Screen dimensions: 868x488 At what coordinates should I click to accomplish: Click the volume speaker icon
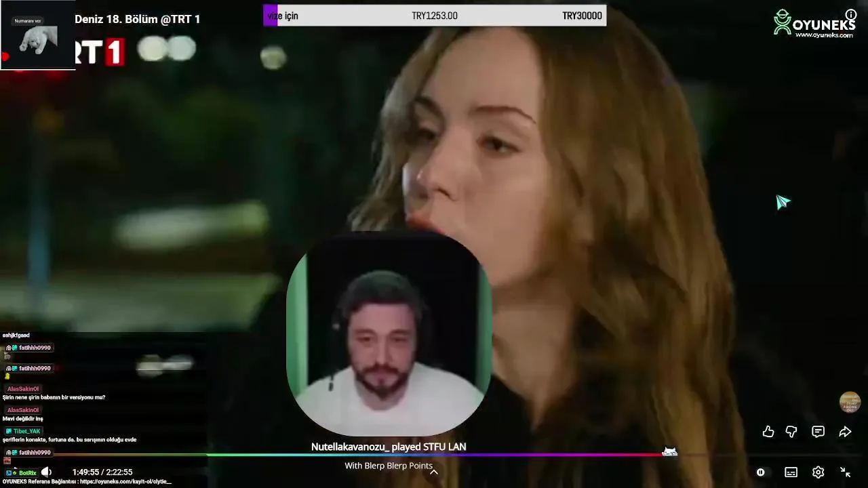[46, 472]
